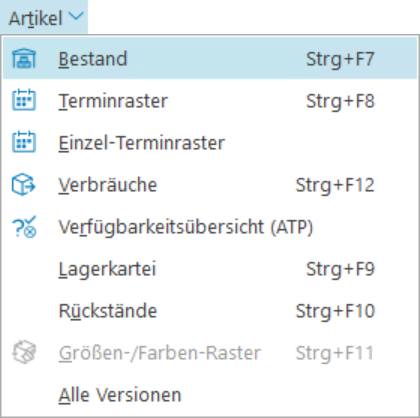Click the greyed Größen-/Farben-Raster icon

point(24,352)
